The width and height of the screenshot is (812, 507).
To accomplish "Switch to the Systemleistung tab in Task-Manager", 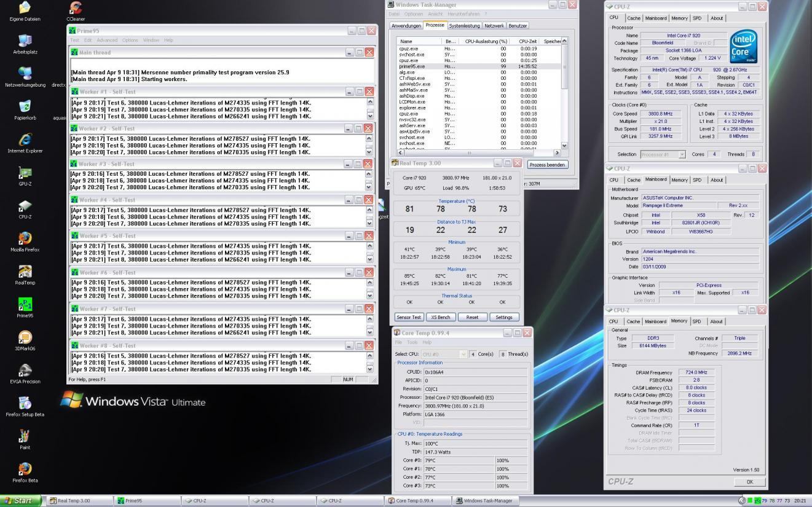I will tap(464, 26).
